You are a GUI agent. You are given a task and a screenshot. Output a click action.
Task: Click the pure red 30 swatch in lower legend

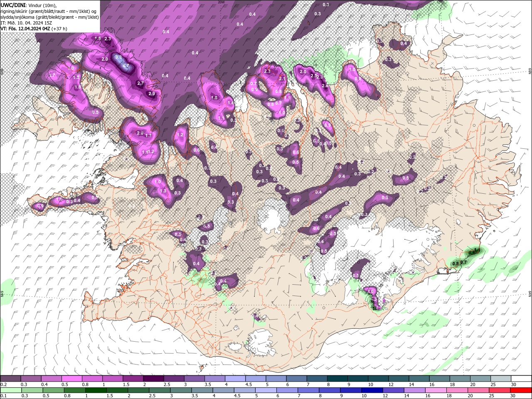(521, 390)
